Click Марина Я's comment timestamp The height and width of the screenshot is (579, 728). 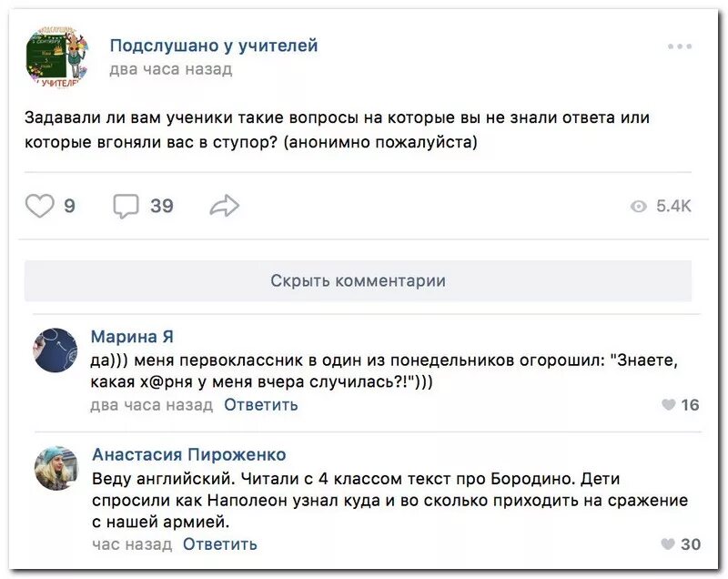click(151, 405)
